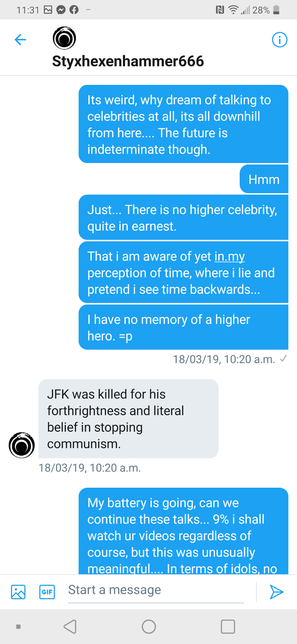Open conversation info circle icon
The height and width of the screenshot is (644, 297).
click(279, 40)
